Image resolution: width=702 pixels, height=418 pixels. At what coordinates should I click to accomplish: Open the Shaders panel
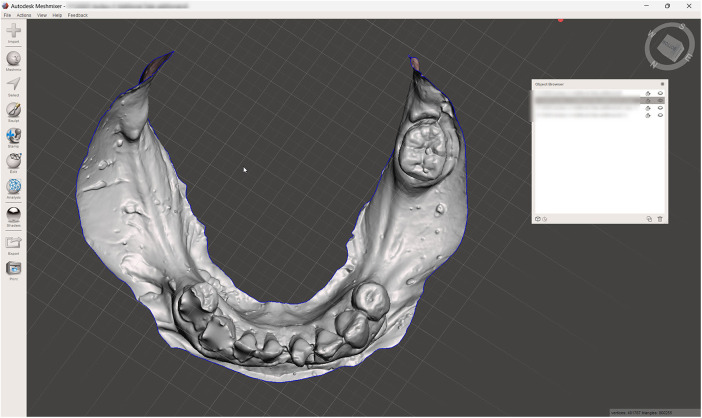13,216
